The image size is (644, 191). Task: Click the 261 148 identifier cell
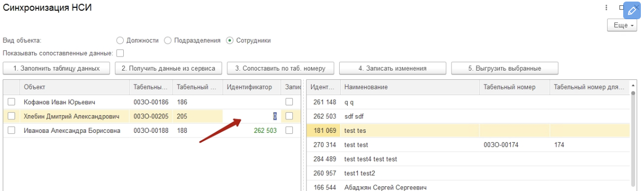click(324, 102)
